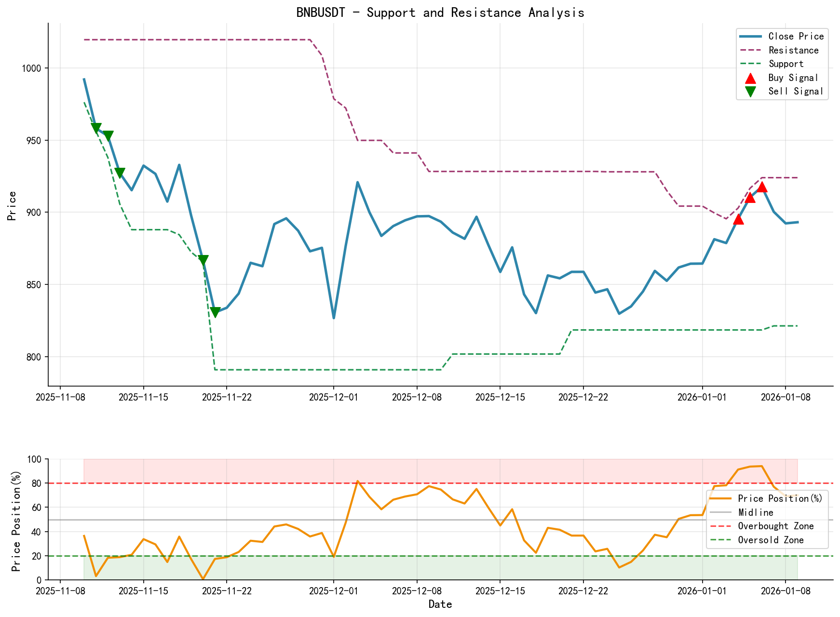The image size is (840, 617).
Task: Click the red Overbought Zone dashed sample
Action: pyautogui.click(x=720, y=526)
